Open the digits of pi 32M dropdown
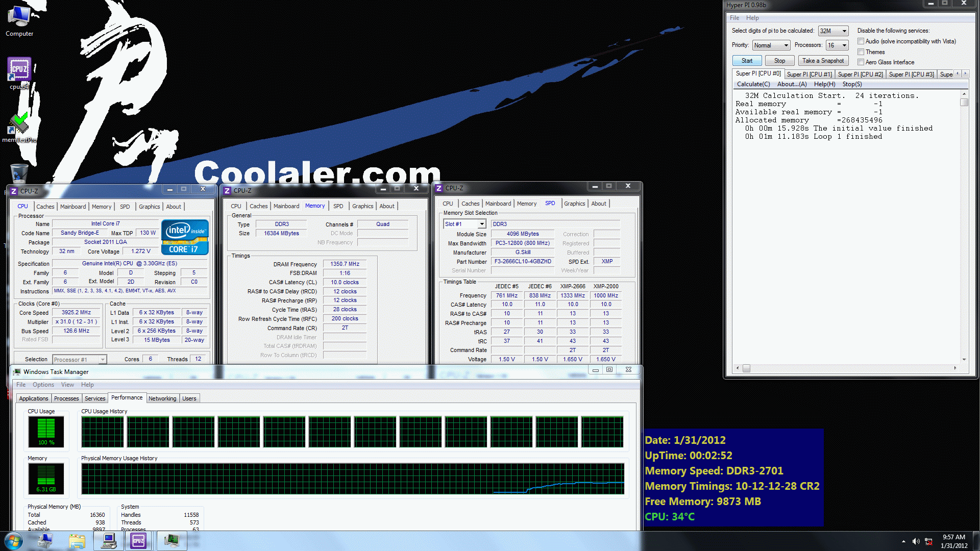 (x=833, y=31)
